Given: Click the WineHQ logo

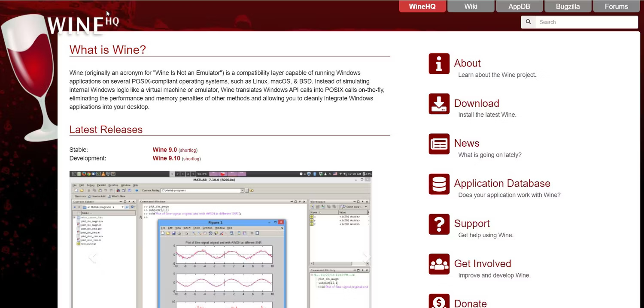Looking at the screenshot, I should coord(83,25).
